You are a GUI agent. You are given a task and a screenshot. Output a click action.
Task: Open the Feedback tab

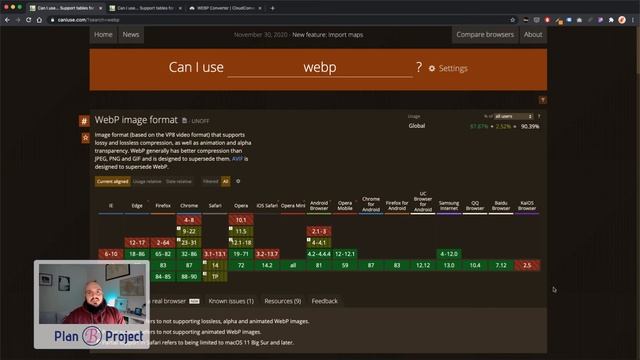(324, 301)
